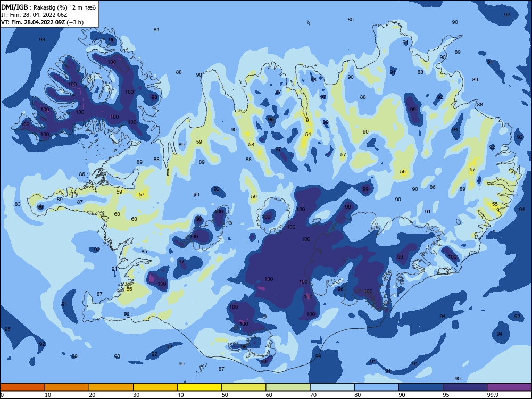Click the 95–99.9 navy legend swatch
Viewport: 532px width, 399px height.
point(465,387)
